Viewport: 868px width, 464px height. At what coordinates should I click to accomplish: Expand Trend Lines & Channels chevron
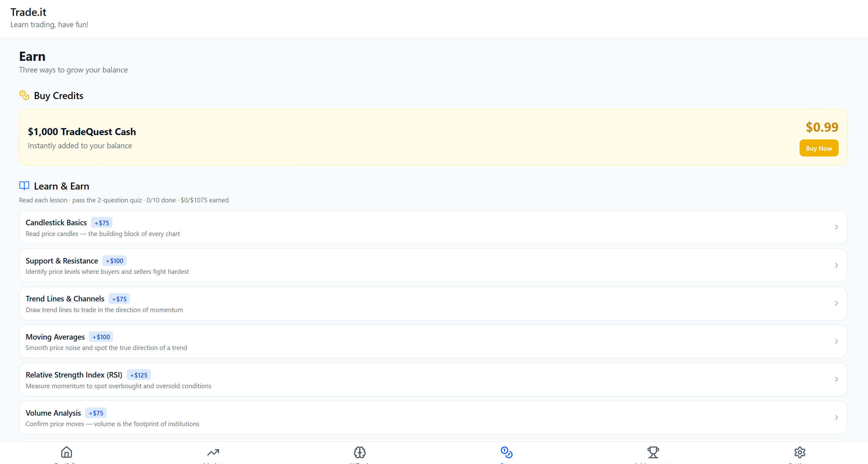(836, 304)
